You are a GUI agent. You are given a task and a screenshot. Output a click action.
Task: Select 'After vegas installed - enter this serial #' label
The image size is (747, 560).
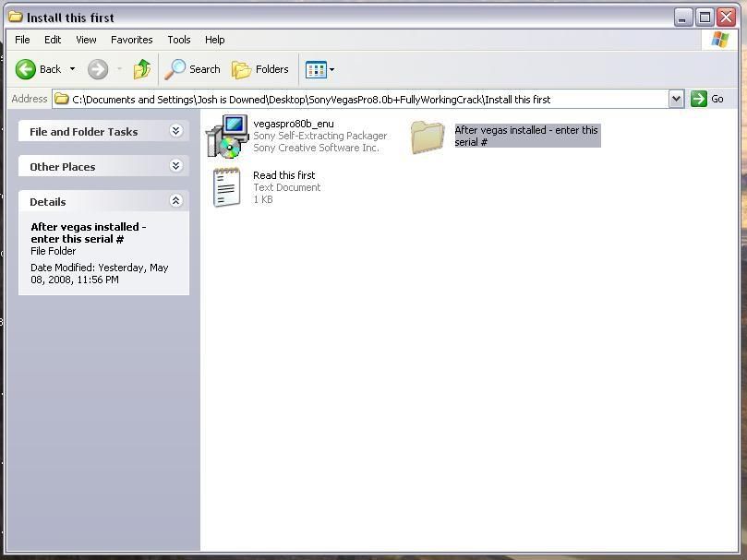click(x=527, y=136)
